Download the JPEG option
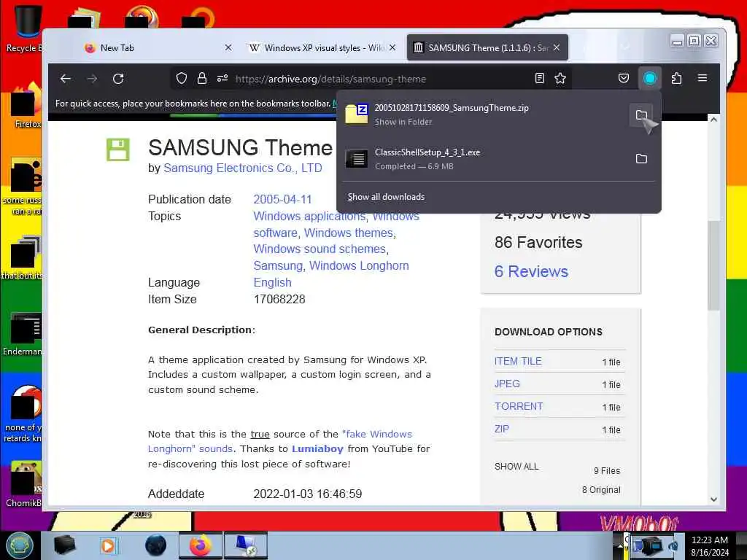Screen dimensions: 747x560 (x=507, y=384)
